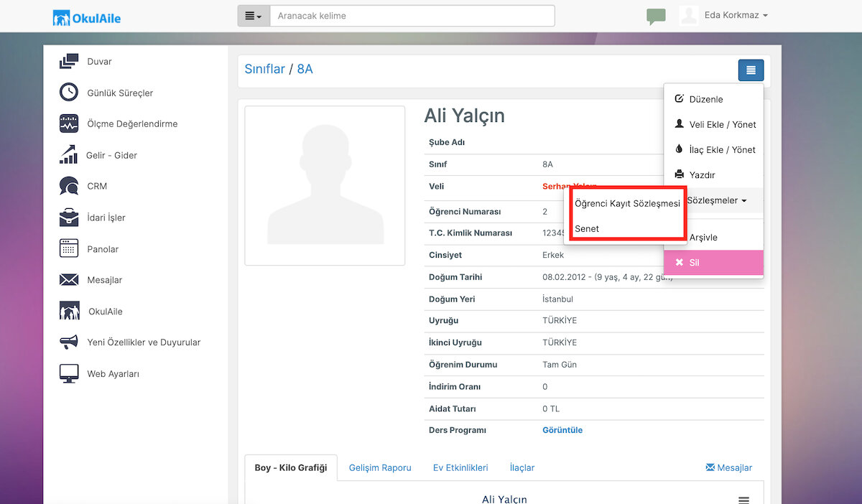The width and height of the screenshot is (862, 504).
Task: Click the pink Sil delete option
Action: pyautogui.click(x=713, y=263)
